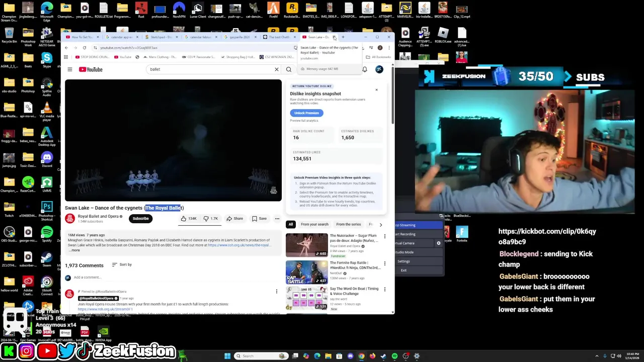Open the VLC media player shortcut
The height and width of the screenshot is (362, 644).
click(x=47, y=111)
